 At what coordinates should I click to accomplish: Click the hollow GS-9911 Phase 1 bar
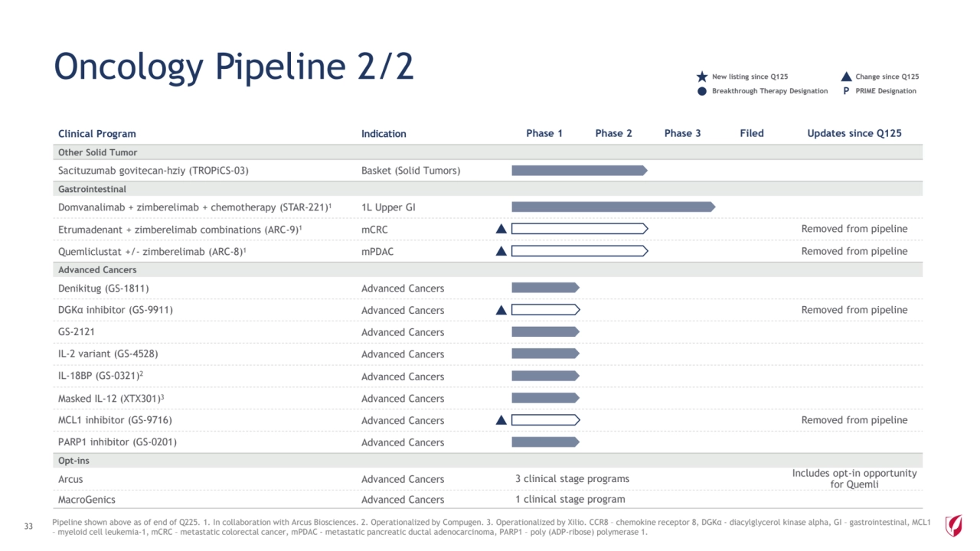(545, 309)
